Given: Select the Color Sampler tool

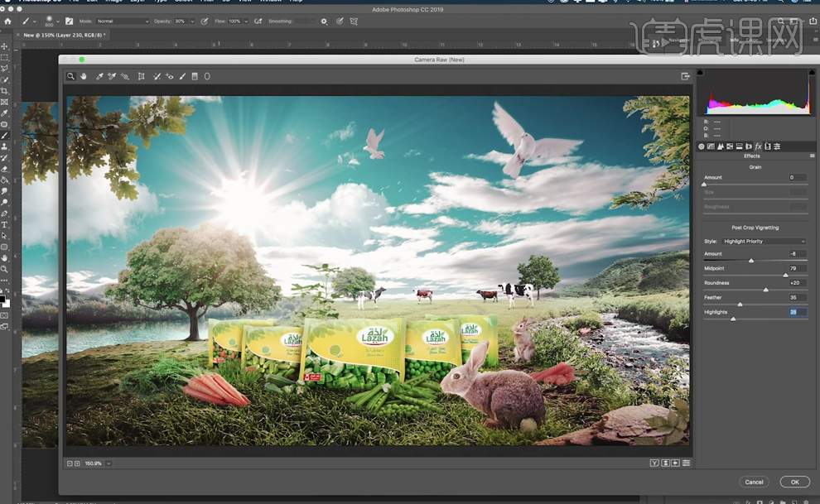Looking at the screenshot, I should [111, 76].
